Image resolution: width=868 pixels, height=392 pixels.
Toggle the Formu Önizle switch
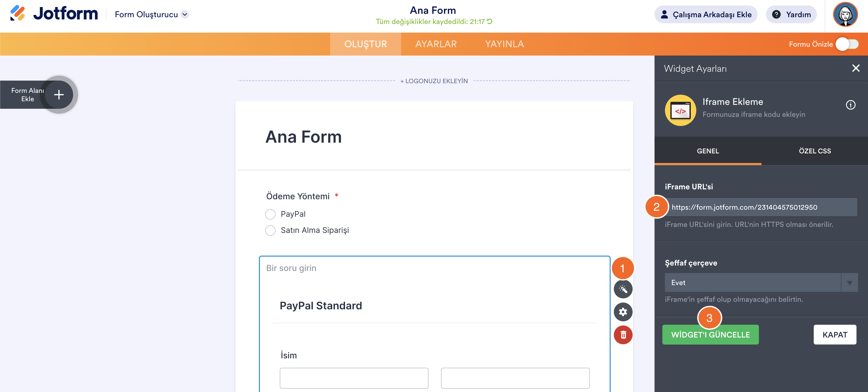pos(847,44)
